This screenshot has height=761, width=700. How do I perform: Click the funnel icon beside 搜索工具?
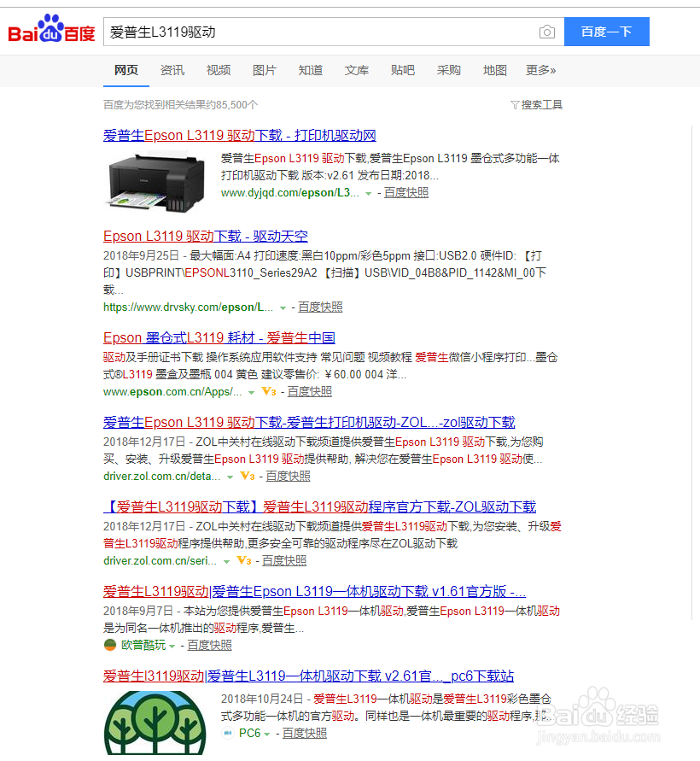tap(515, 105)
